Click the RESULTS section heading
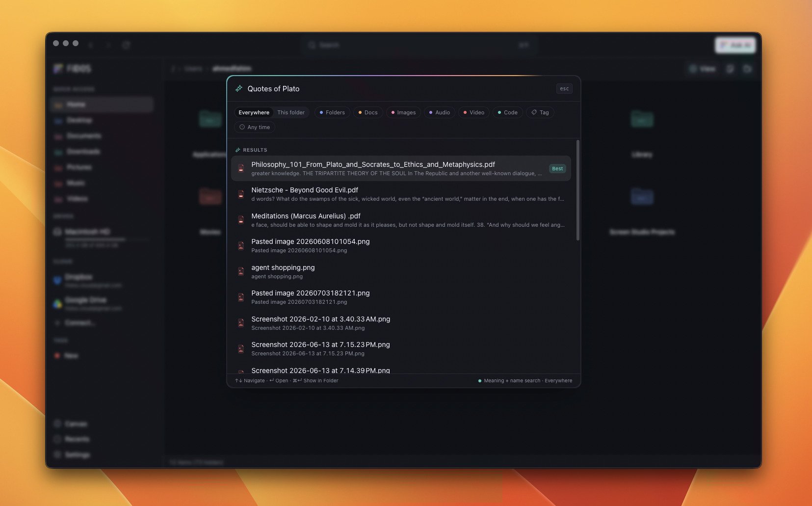812x506 pixels. click(x=255, y=150)
